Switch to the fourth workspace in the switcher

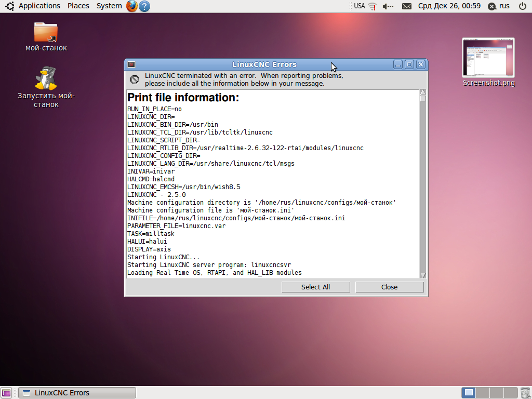(x=510, y=393)
